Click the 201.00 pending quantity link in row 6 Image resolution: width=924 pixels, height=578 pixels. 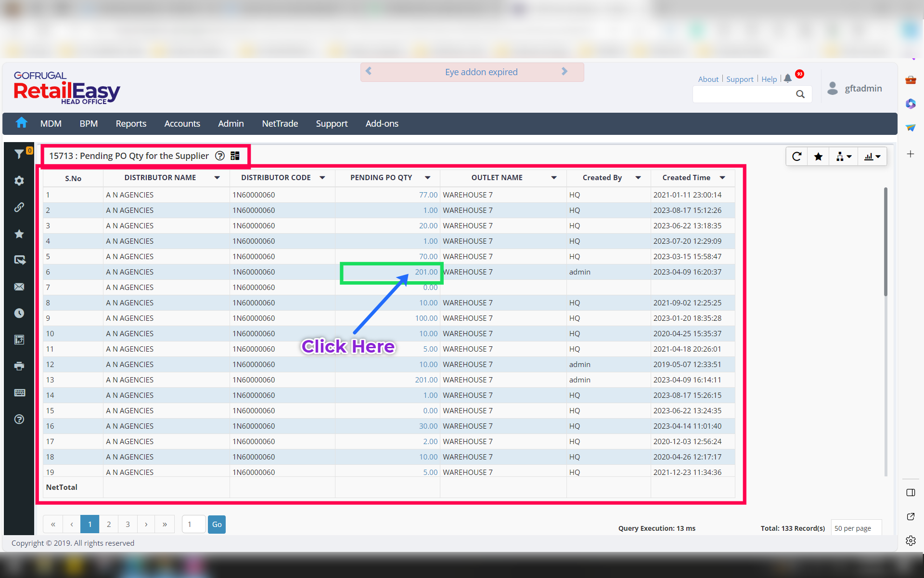pos(426,272)
